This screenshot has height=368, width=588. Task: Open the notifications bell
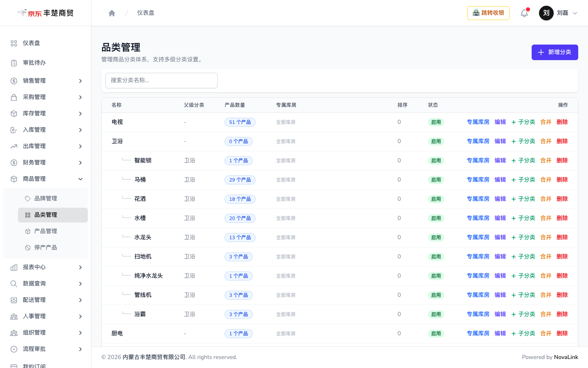click(524, 13)
